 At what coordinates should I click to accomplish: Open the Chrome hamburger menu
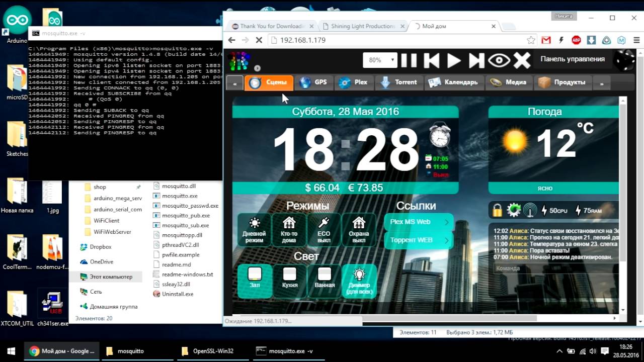coord(637,40)
